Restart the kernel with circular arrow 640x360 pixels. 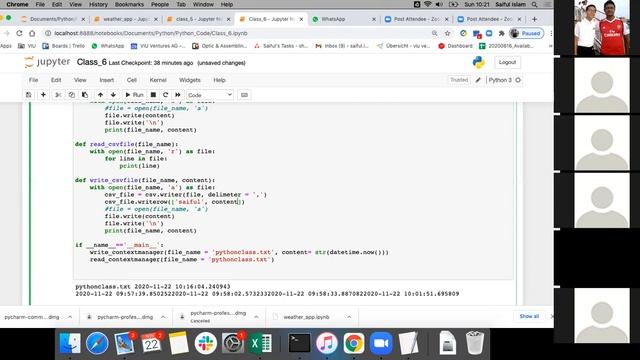point(165,95)
